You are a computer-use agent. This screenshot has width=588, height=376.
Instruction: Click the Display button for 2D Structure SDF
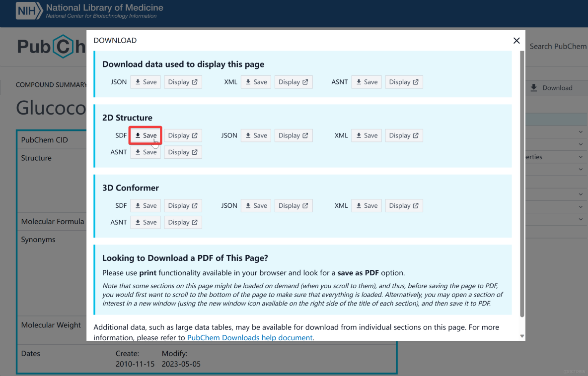[183, 135]
